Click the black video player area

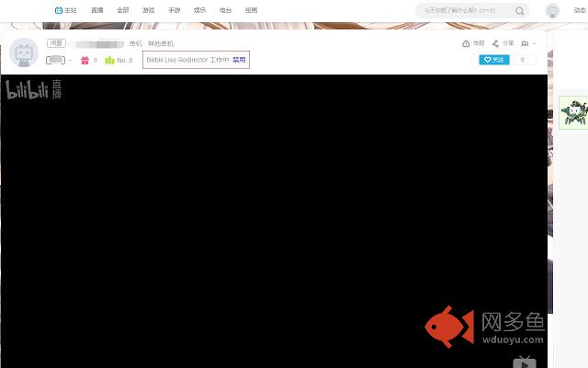tap(274, 221)
